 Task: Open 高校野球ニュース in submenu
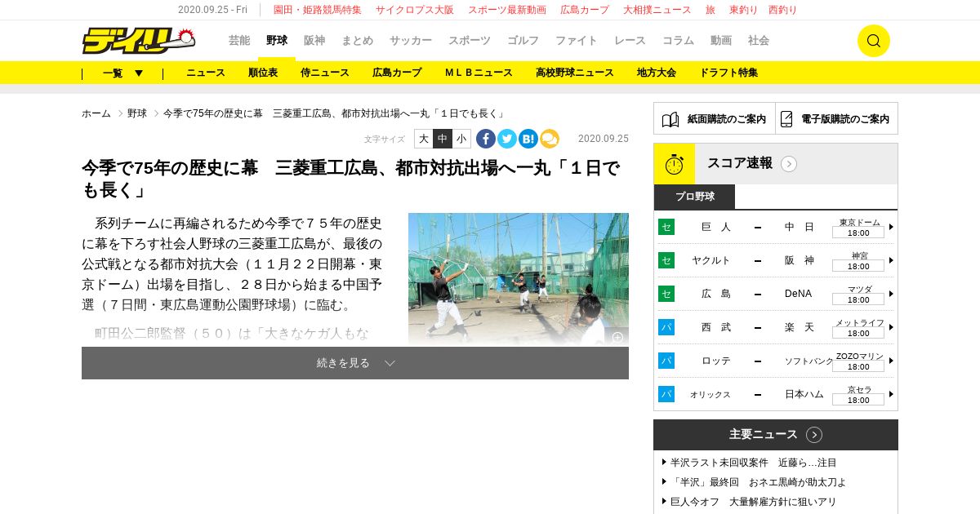point(575,73)
